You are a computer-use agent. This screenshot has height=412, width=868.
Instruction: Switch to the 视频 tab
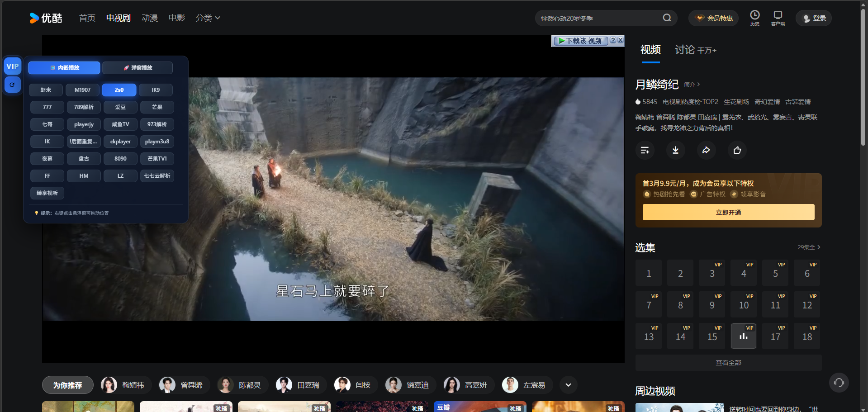651,50
